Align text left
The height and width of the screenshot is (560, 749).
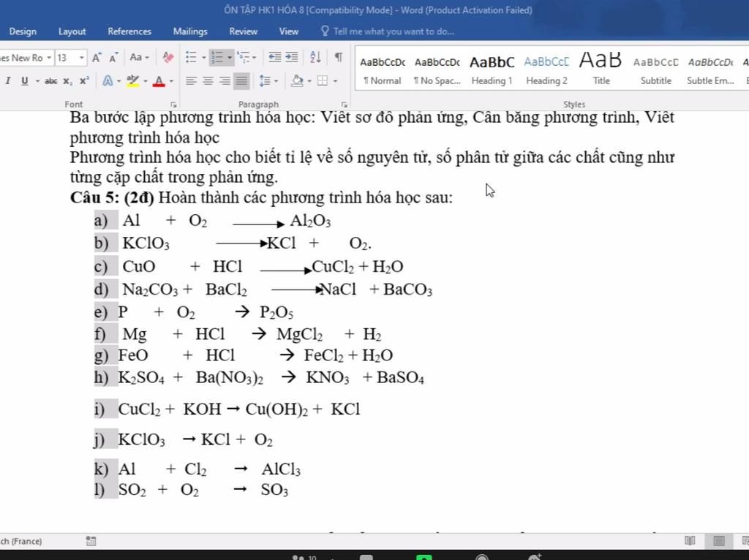[191, 80]
